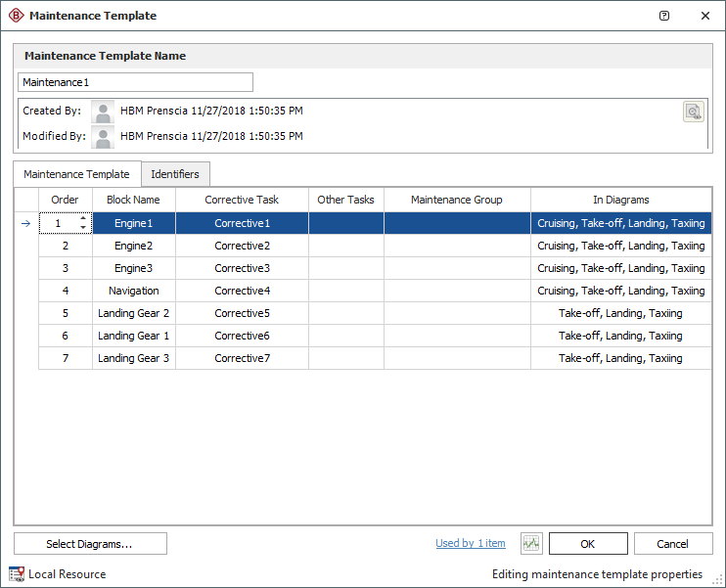
Task: Click the plot icon next to OK
Action: pyautogui.click(x=531, y=543)
